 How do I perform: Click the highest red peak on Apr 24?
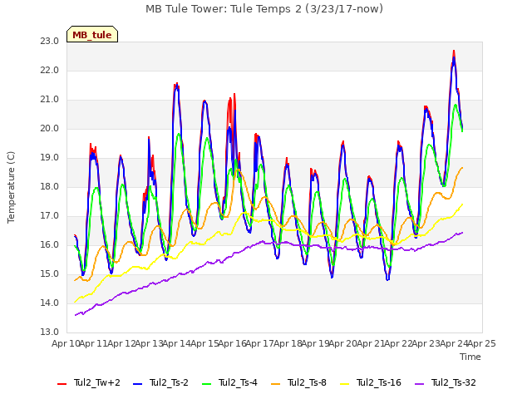click(x=454, y=51)
